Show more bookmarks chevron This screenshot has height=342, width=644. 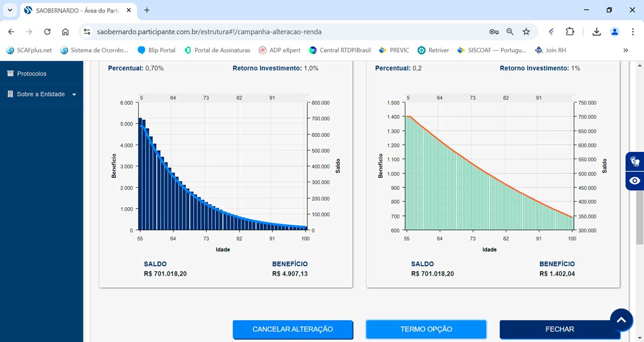626,50
